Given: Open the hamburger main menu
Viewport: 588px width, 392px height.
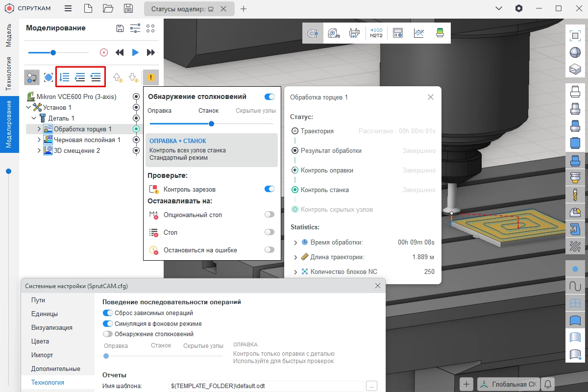Looking at the screenshot, I should 68,8.
